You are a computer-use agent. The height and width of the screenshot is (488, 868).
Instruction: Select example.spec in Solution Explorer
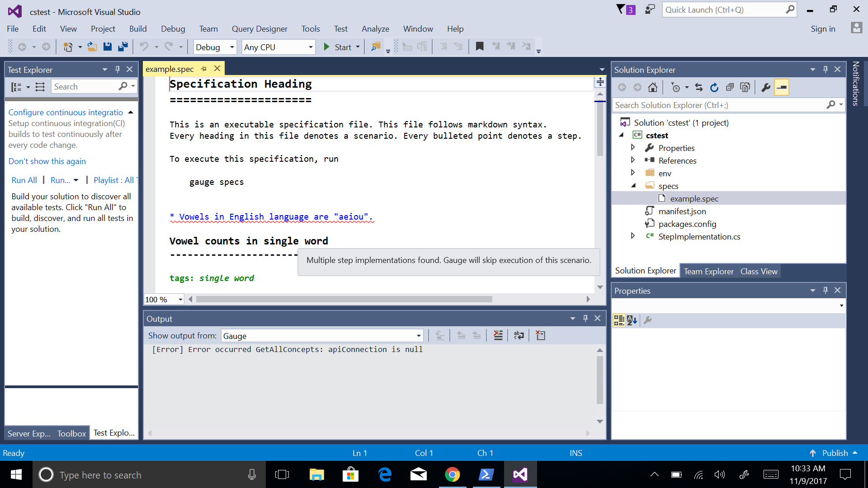(x=694, y=198)
